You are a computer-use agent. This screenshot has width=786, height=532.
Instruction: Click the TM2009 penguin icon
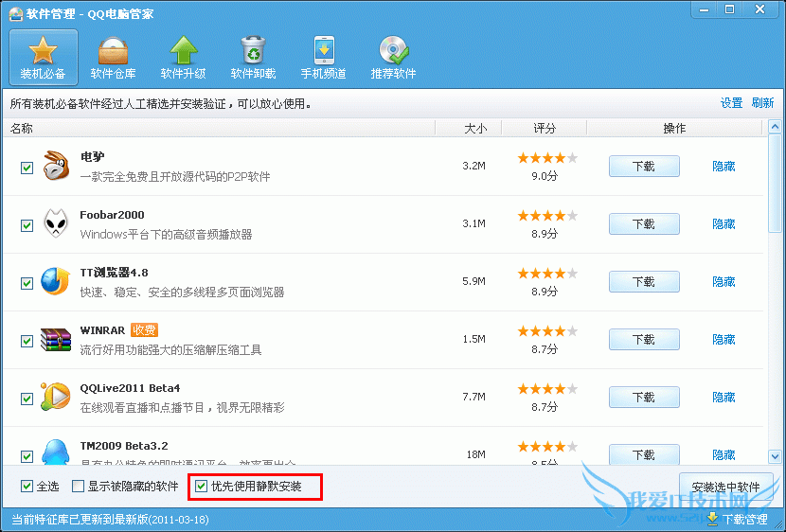pos(56,452)
